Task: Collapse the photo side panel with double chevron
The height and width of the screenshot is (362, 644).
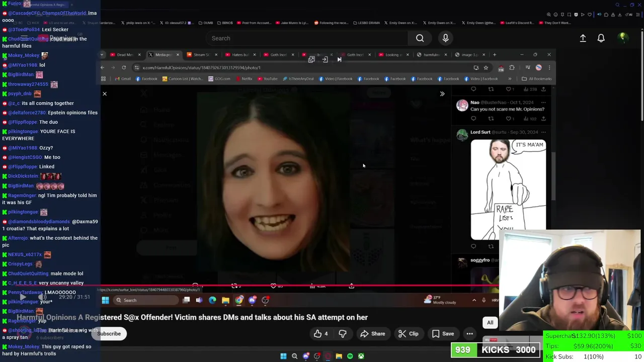Action: click(x=442, y=94)
